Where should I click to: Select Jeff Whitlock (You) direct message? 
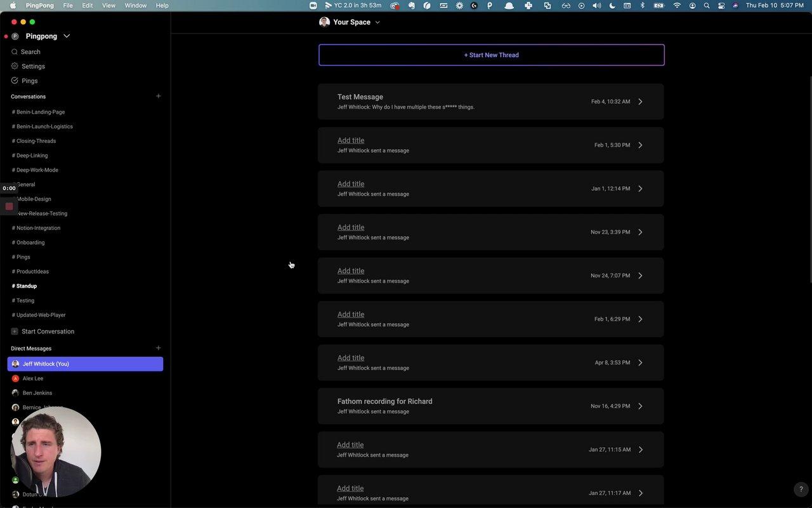click(x=85, y=364)
